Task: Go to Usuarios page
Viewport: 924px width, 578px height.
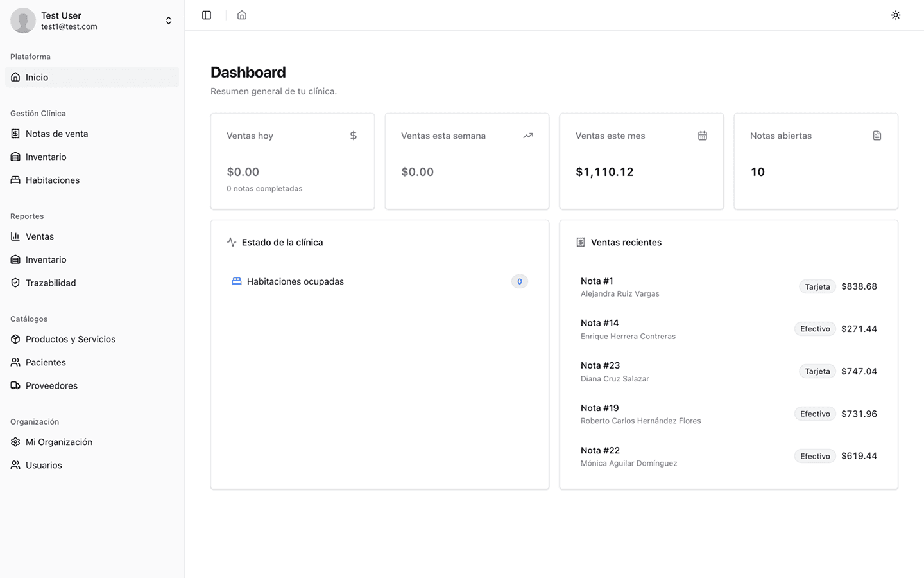Action: pyautogui.click(x=44, y=465)
